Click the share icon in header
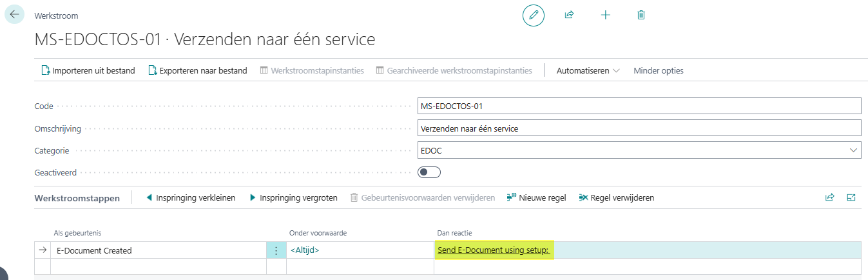This screenshot has height=280, width=868. [x=569, y=15]
